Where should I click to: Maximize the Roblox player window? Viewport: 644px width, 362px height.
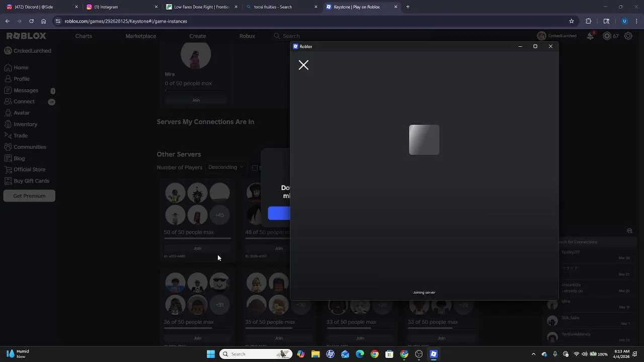click(x=535, y=46)
